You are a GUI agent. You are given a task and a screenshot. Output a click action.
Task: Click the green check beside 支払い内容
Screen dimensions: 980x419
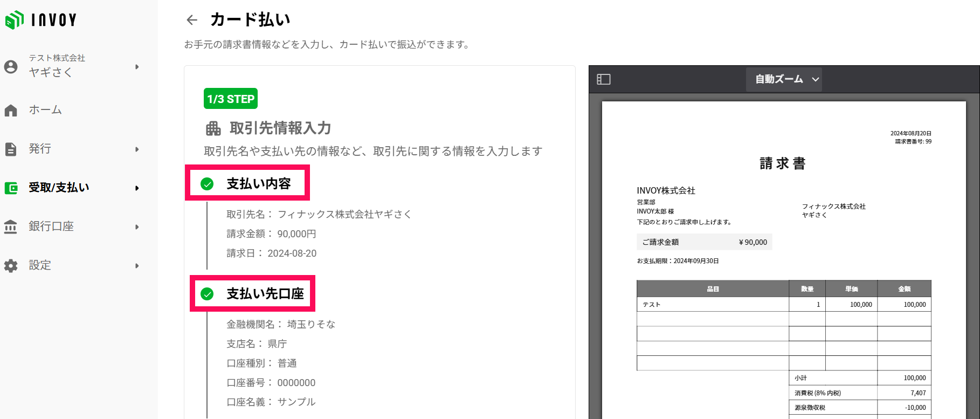[207, 184]
